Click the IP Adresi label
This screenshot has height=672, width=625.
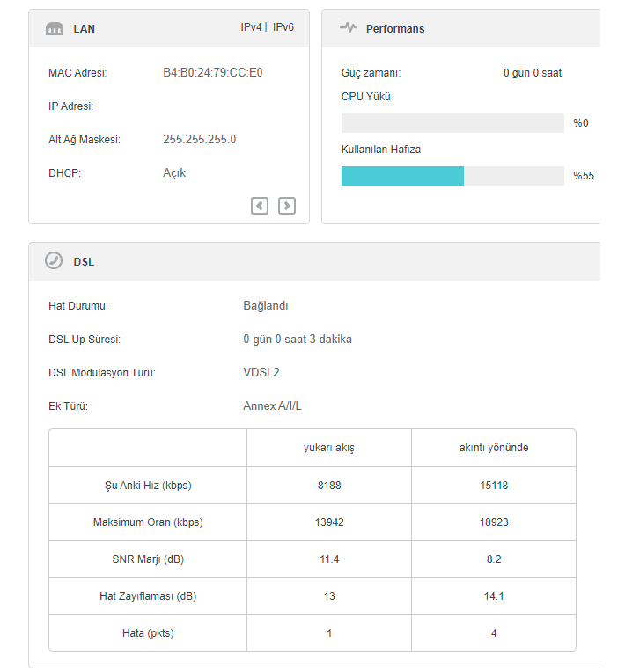click(x=70, y=106)
